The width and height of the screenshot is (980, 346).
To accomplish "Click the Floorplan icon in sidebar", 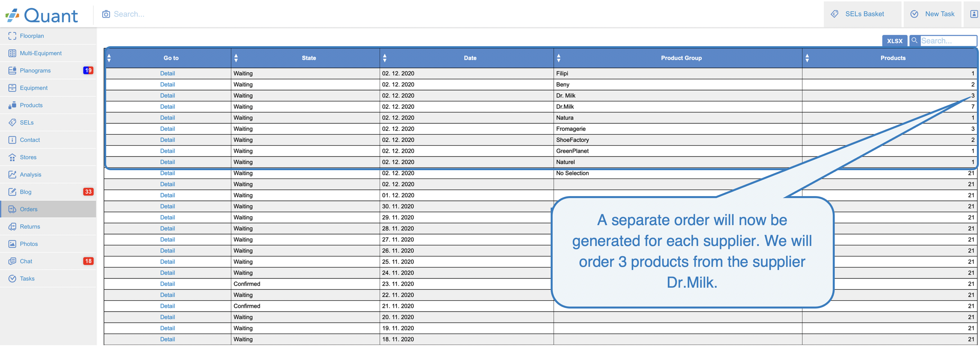I will 12,36.
